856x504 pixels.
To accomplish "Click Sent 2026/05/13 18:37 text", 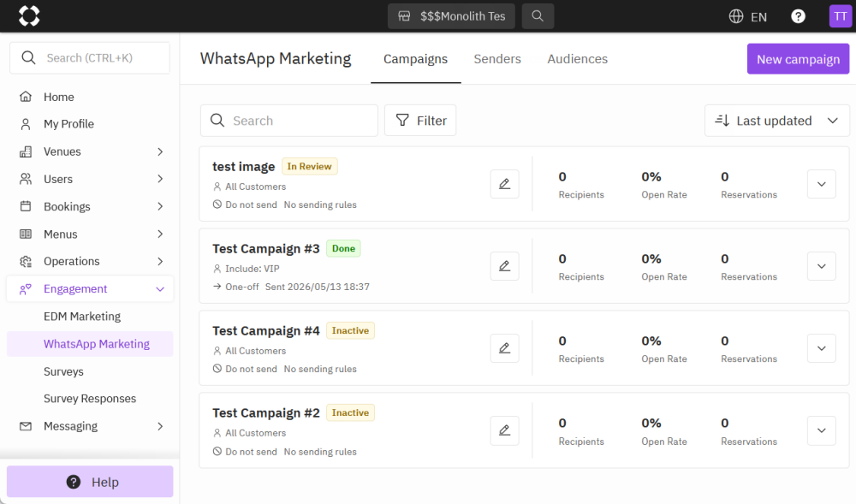I will [318, 287].
